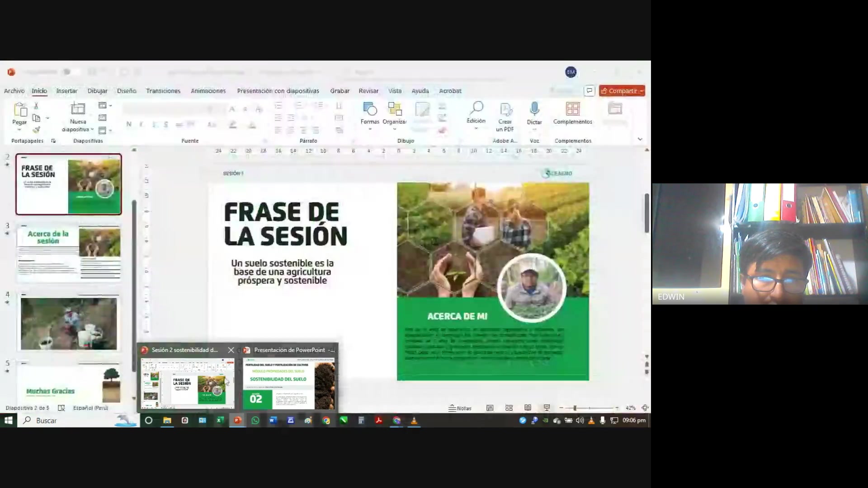Toggle Notas pane
This screenshot has height=488, width=868.
pyautogui.click(x=460, y=408)
